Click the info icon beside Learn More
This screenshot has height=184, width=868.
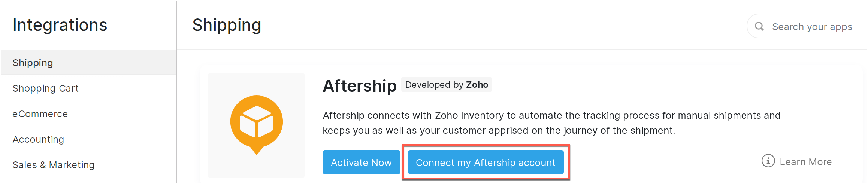click(768, 161)
